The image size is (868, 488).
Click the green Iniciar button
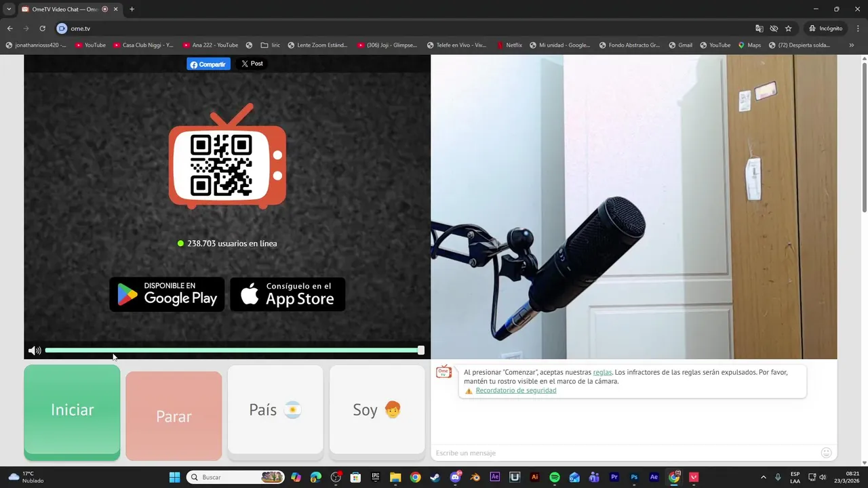[x=72, y=411]
